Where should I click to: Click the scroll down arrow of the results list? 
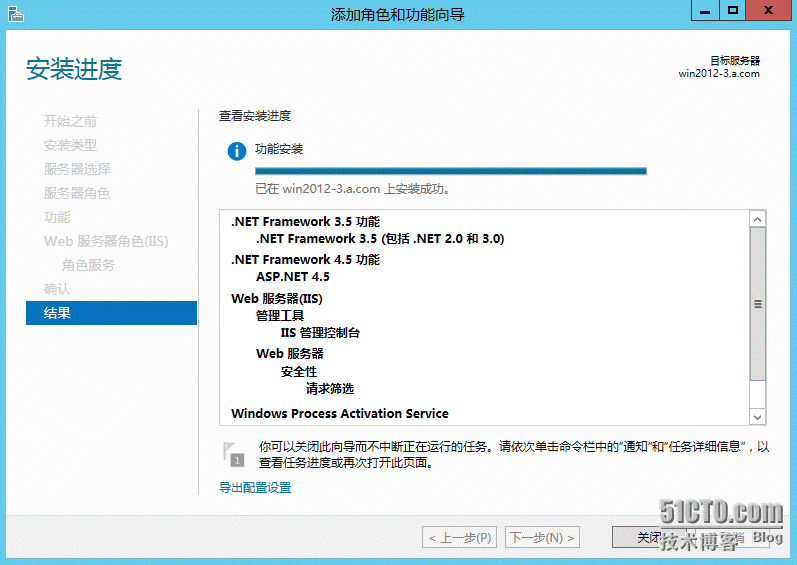click(x=757, y=417)
